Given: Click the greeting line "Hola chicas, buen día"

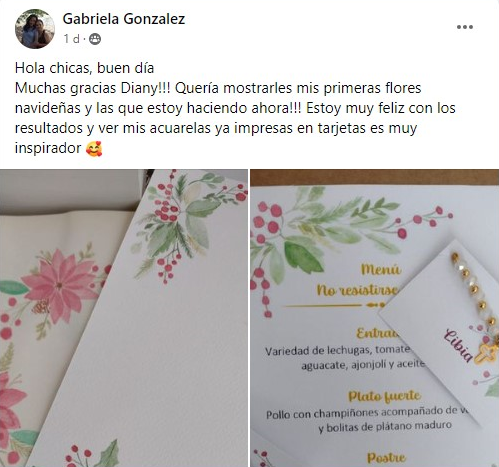Looking at the screenshot, I should pos(84,68).
